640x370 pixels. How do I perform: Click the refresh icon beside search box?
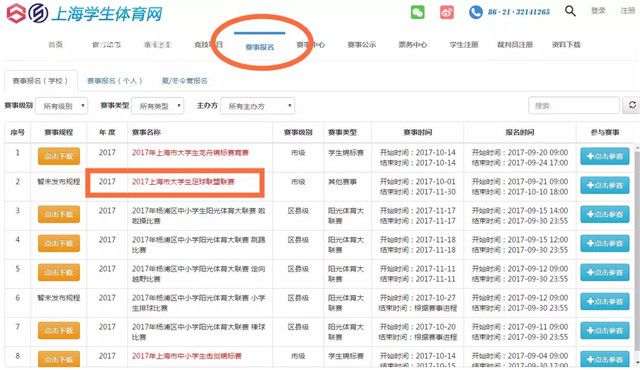(x=632, y=105)
